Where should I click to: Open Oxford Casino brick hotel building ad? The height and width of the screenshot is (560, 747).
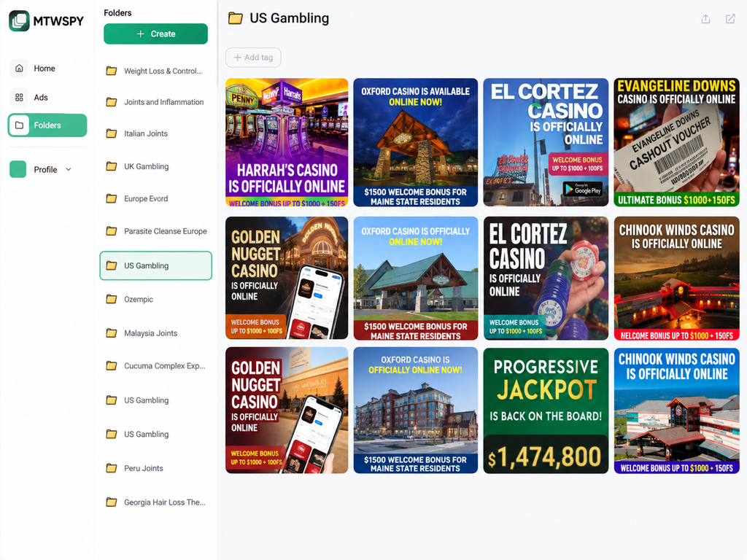[x=415, y=410]
